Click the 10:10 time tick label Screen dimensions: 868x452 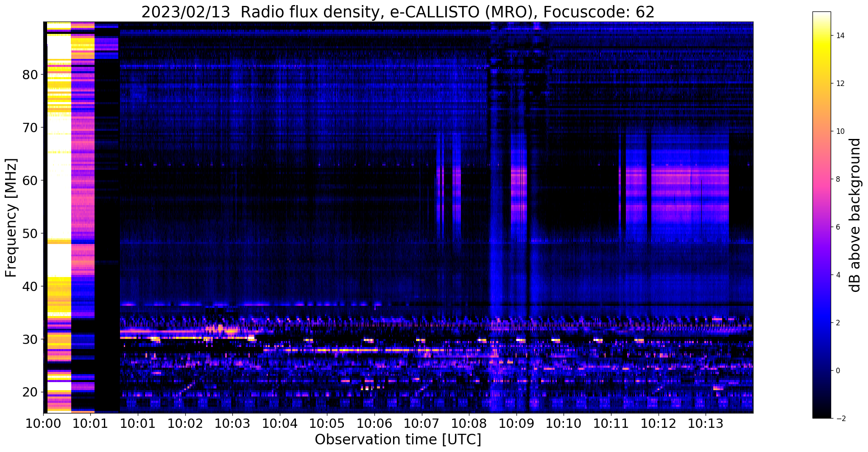click(x=564, y=423)
